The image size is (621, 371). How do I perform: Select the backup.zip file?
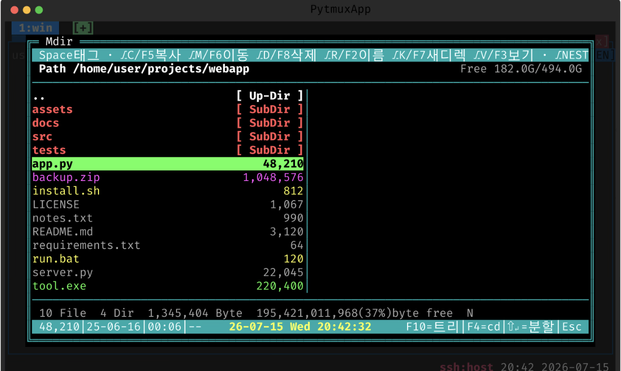coord(168,177)
